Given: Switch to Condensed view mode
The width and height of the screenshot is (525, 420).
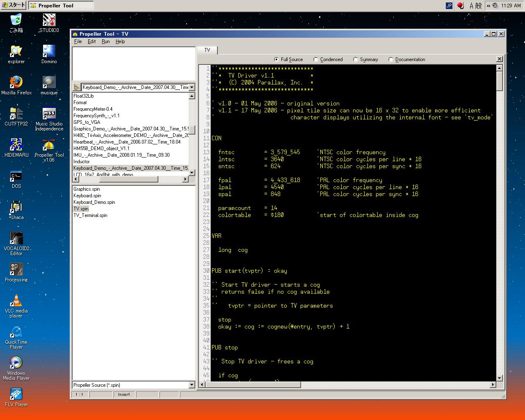Looking at the screenshot, I should click(x=315, y=59).
